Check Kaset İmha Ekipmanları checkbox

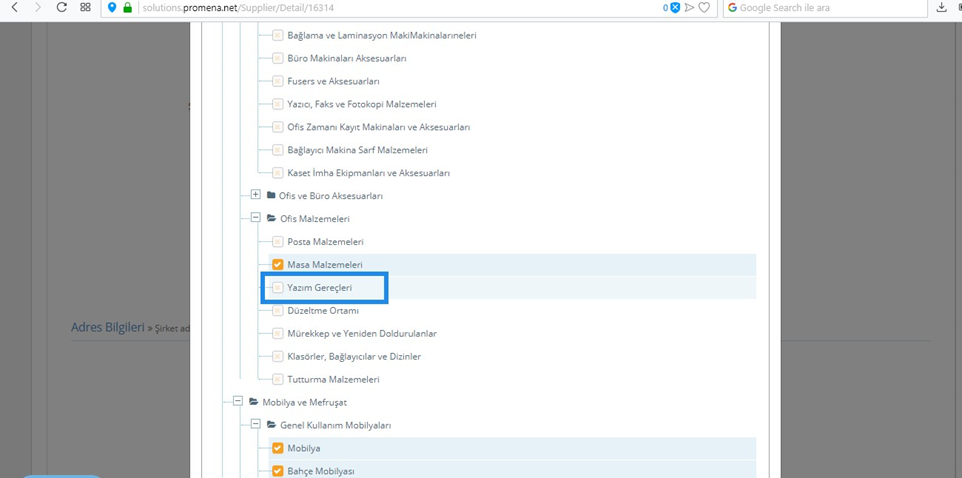coord(278,173)
